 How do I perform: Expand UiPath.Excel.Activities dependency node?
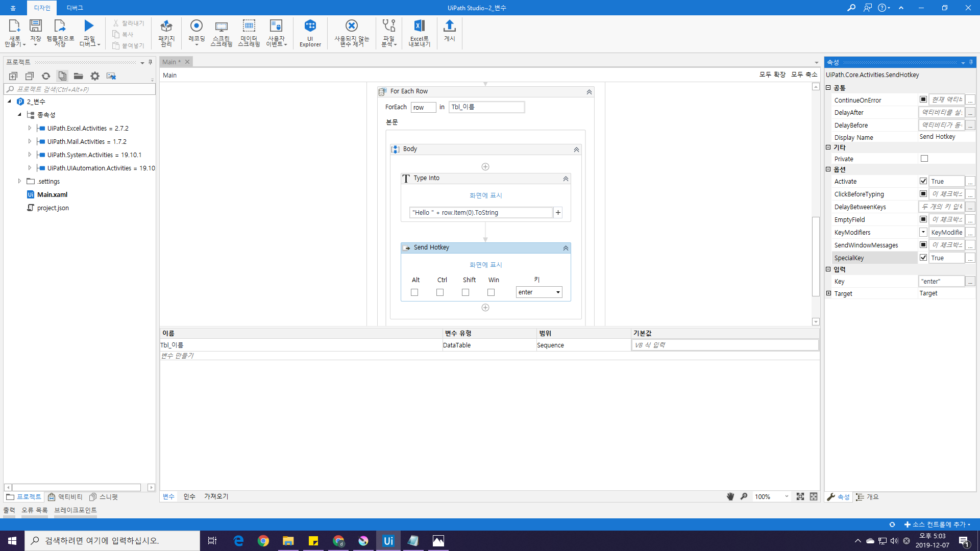point(30,128)
